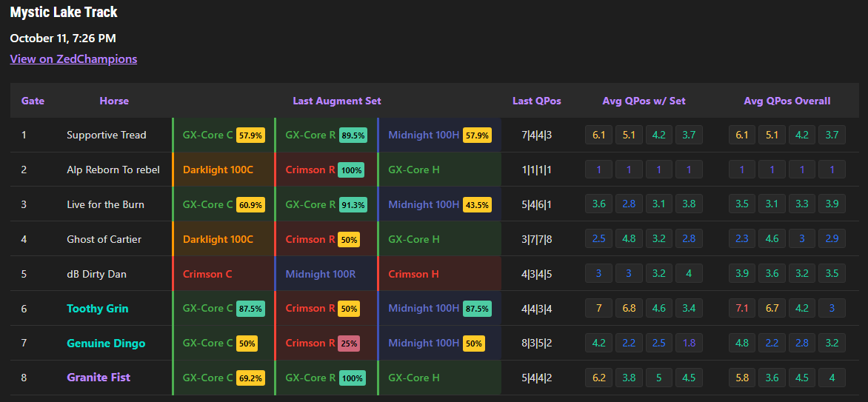Click the 100% badge in Alp Reborn To rebel row

pos(351,170)
